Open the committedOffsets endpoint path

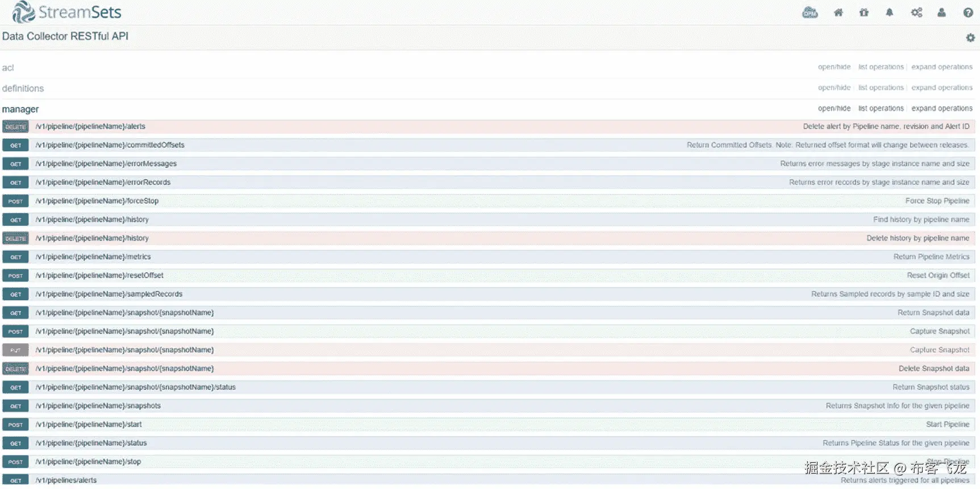tap(110, 145)
